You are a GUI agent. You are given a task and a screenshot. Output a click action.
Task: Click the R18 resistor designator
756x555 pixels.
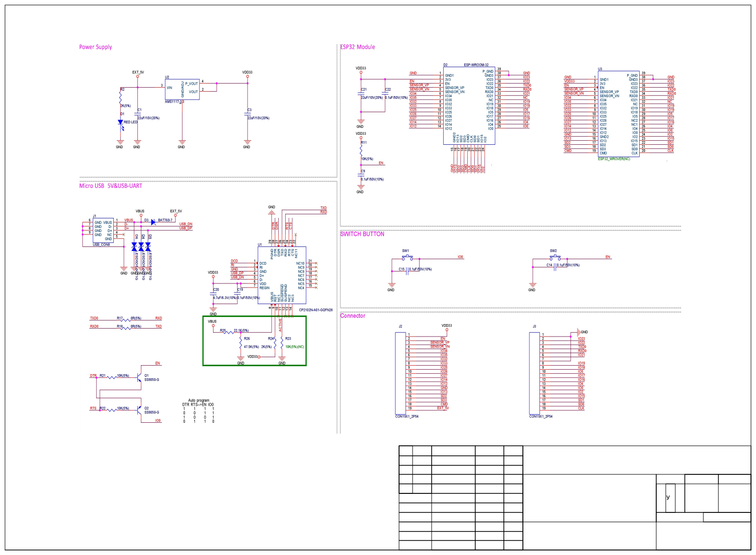120,326
